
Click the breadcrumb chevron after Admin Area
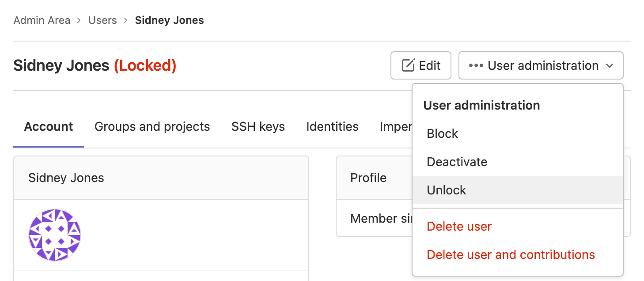pos(79,20)
